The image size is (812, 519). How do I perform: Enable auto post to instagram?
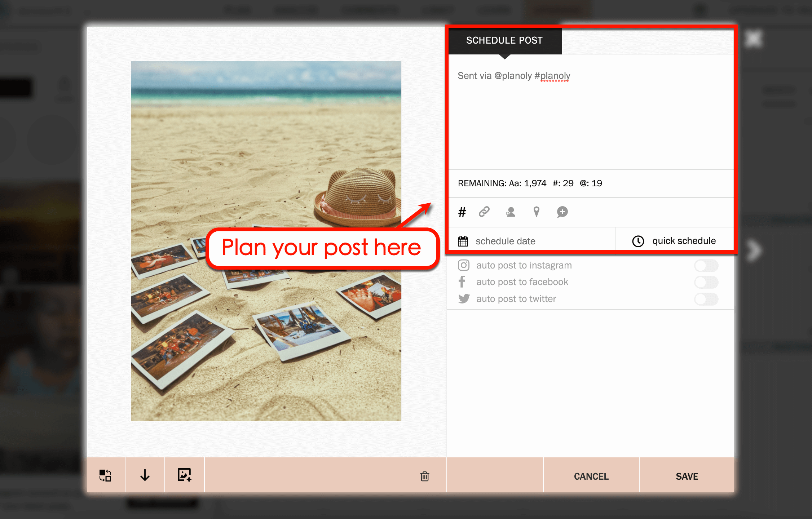(x=706, y=265)
